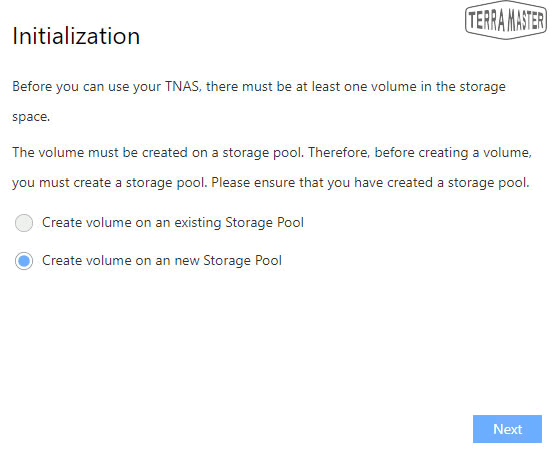Image resolution: width=552 pixels, height=451 pixels.
Task: Click the word 'existing' in the first option
Action: point(197,223)
